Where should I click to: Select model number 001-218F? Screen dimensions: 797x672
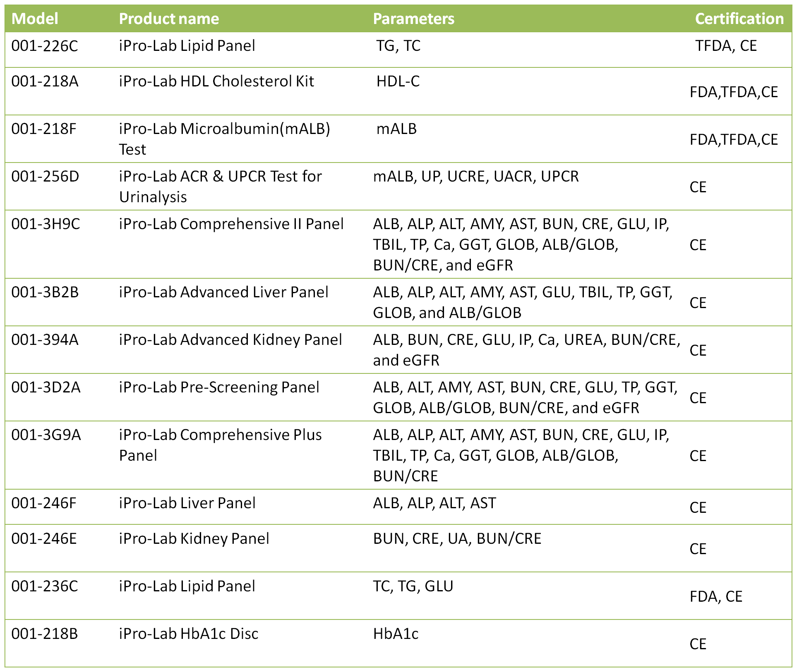tap(44, 129)
